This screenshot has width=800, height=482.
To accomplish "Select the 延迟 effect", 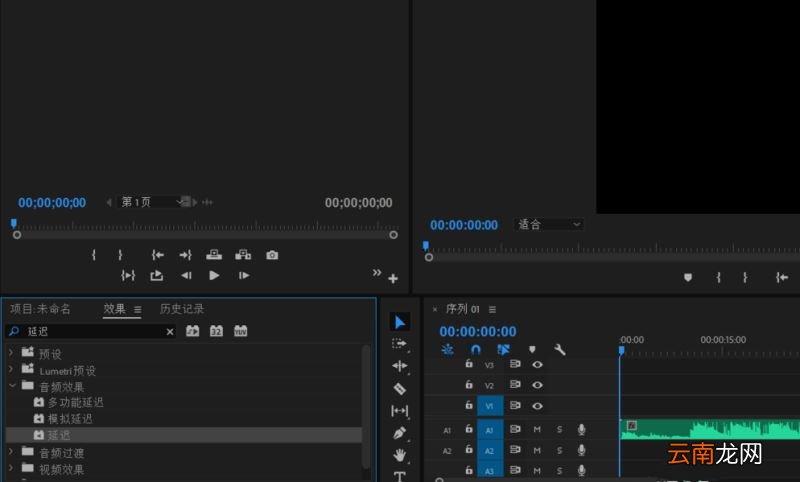I will coord(59,435).
